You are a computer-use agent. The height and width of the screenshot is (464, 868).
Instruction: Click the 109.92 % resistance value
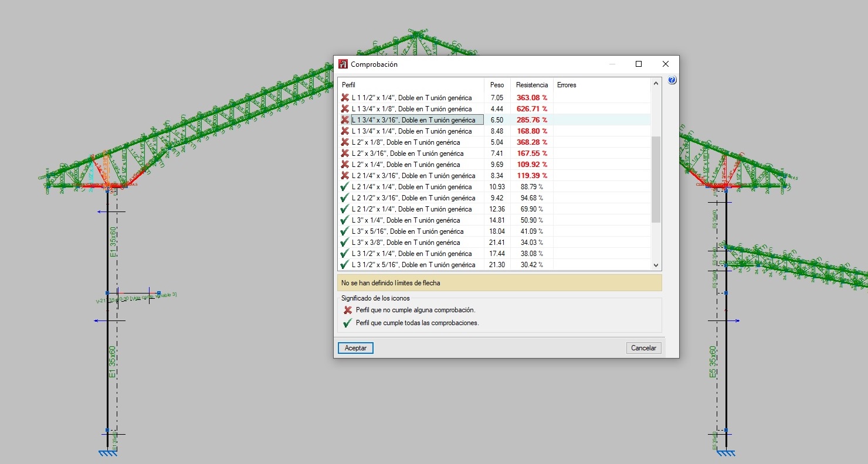coord(531,165)
